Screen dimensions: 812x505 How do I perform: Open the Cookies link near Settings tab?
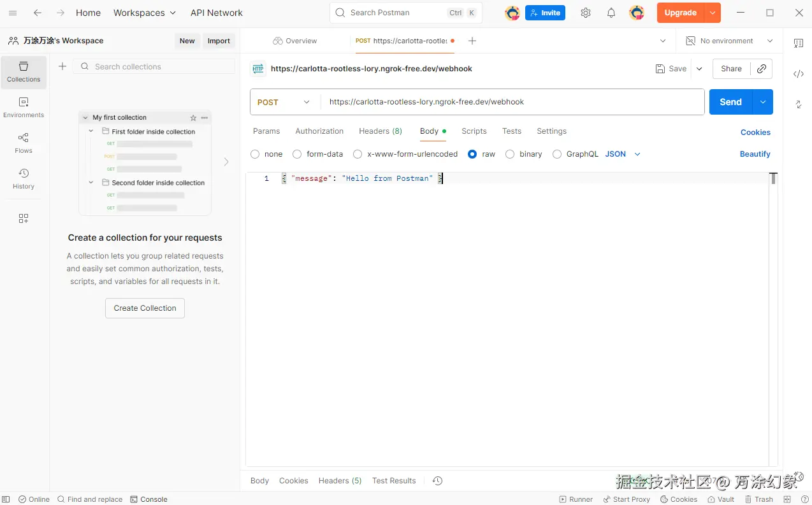click(755, 132)
